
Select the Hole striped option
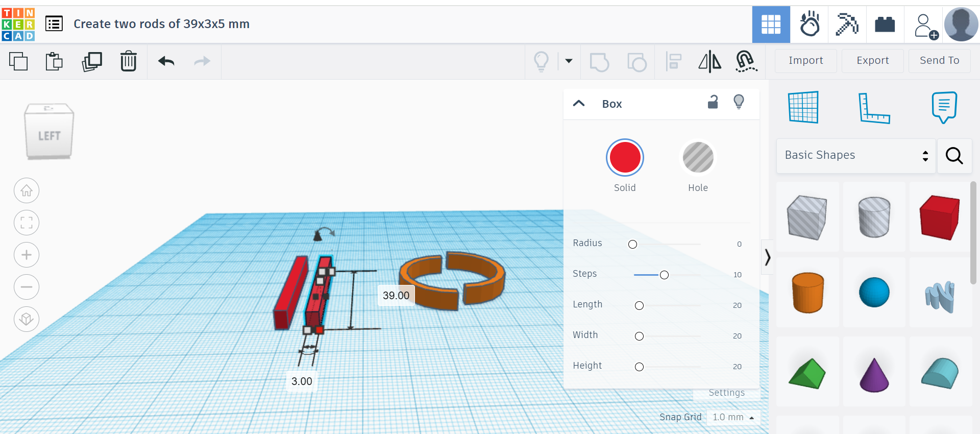coord(698,157)
